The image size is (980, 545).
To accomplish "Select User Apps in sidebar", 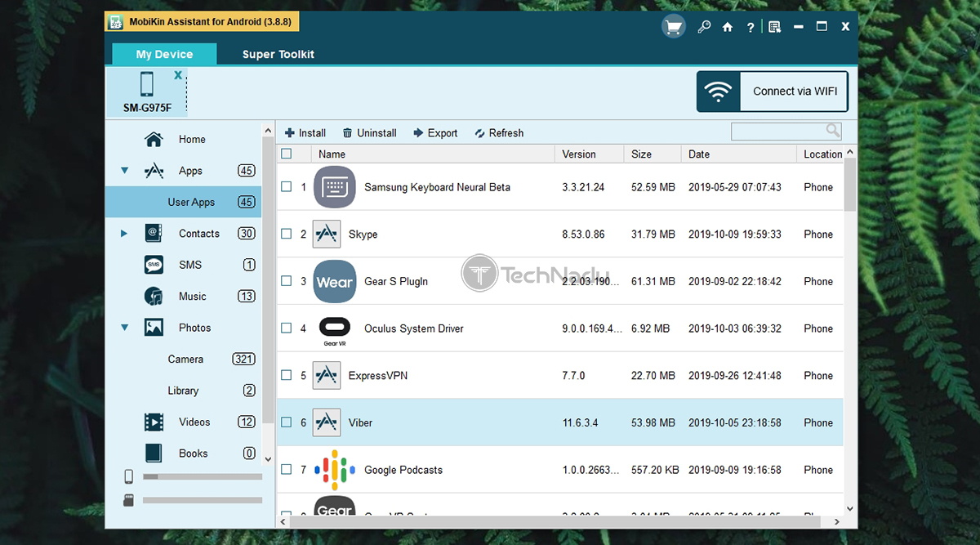I will (x=183, y=202).
